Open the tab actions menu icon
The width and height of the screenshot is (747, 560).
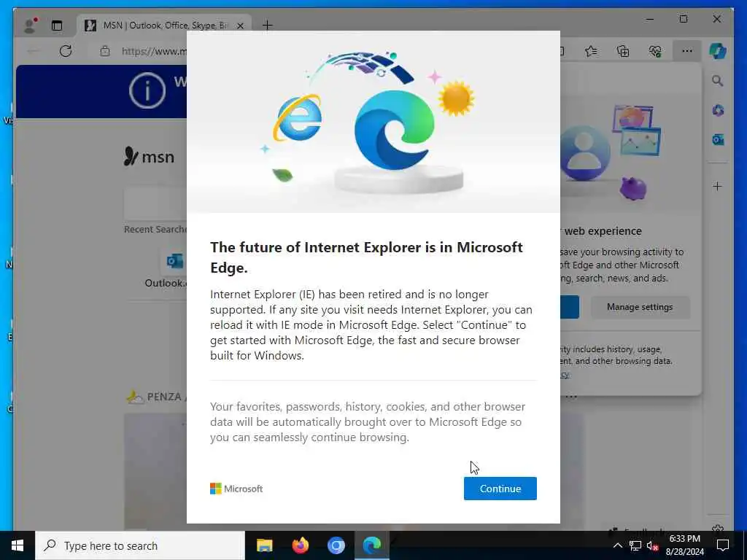pyautogui.click(x=57, y=26)
